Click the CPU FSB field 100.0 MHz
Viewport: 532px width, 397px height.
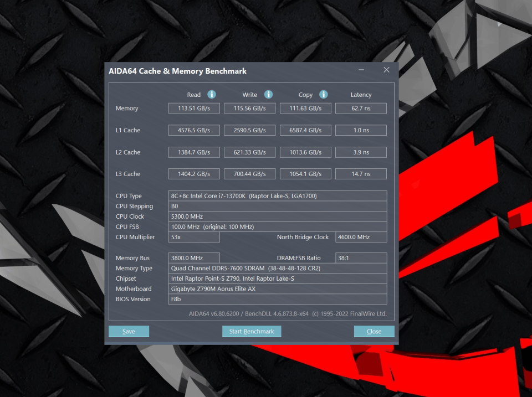click(x=278, y=227)
